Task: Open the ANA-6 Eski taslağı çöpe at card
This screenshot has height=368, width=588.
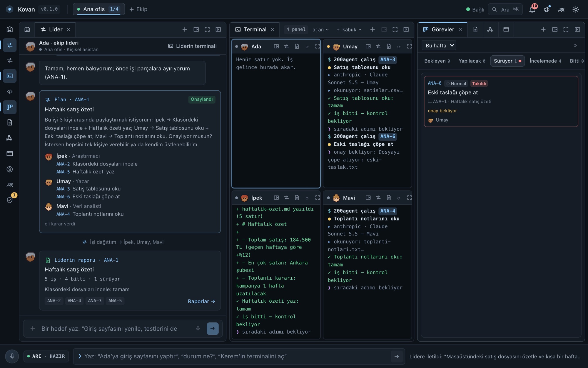Action: coord(501,102)
